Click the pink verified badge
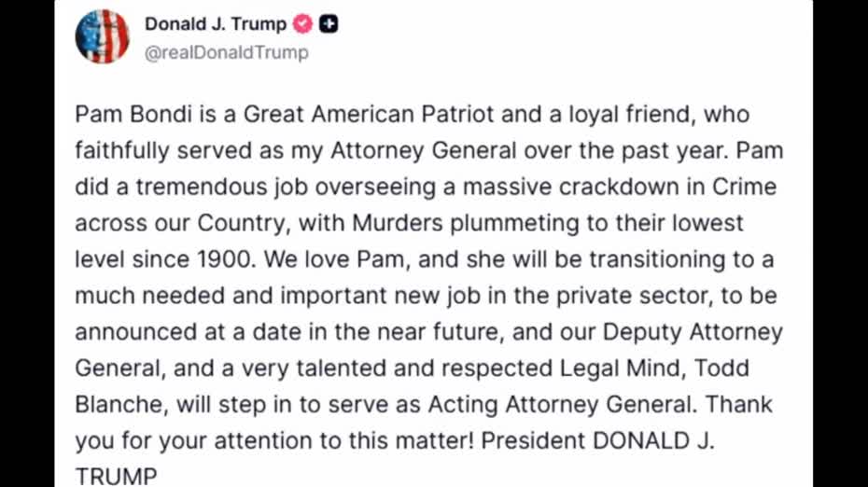The width and height of the screenshot is (868, 487). (x=303, y=24)
